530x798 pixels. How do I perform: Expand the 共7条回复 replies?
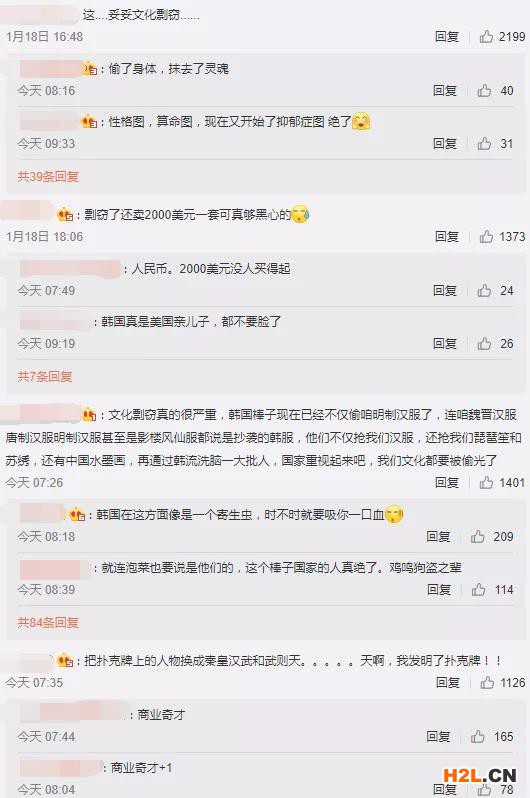[x=45, y=376]
